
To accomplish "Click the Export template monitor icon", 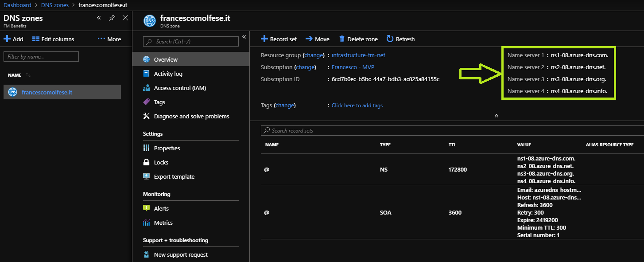I will pos(147,176).
